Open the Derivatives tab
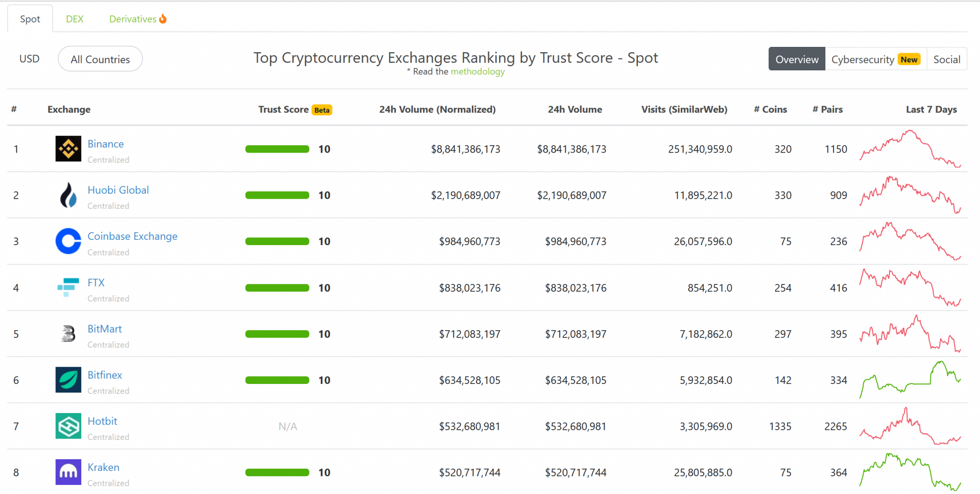Image resolution: width=980 pixels, height=494 pixels. point(133,19)
